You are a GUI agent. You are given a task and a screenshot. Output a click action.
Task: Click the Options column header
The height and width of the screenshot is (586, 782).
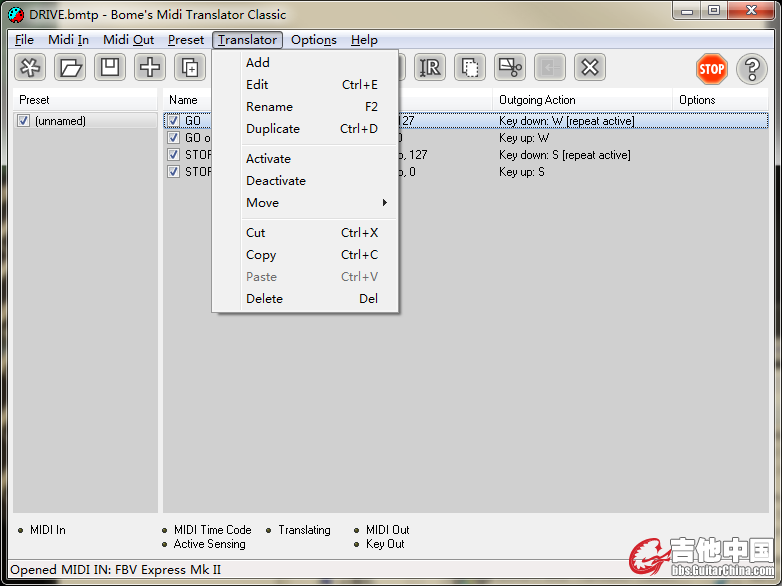click(x=721, y=100)
